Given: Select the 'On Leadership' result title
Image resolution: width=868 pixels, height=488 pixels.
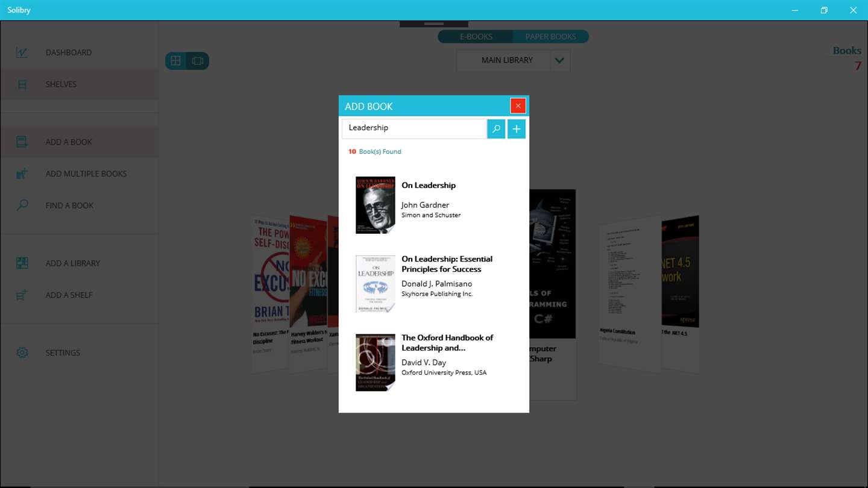Looking at the screenshot, I should pyautogui.click(x=429, y=186).
